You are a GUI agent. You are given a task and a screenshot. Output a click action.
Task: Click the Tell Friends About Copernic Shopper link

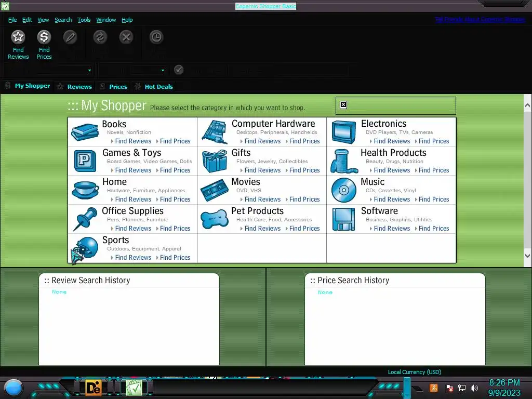click(480, 19)
